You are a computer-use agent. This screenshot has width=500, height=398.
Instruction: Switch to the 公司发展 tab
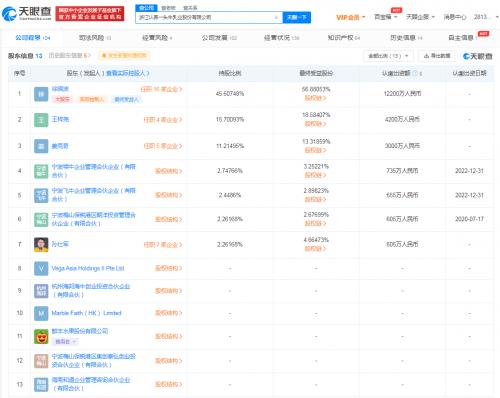219,38
